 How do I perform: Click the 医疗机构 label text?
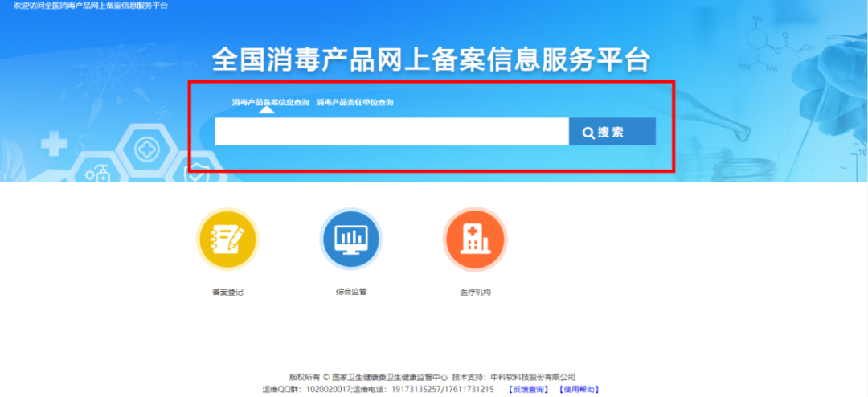[475, 293]
